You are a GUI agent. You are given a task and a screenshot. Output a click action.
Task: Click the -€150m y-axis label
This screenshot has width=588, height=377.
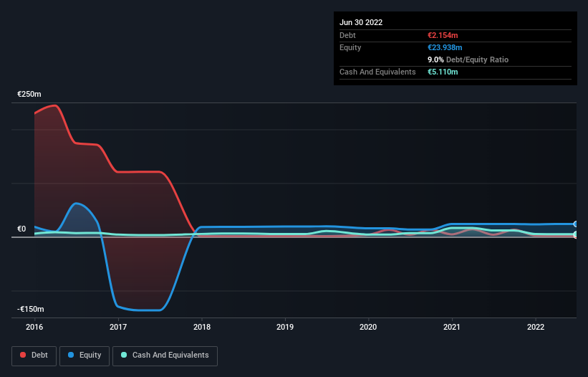(30, 309)
